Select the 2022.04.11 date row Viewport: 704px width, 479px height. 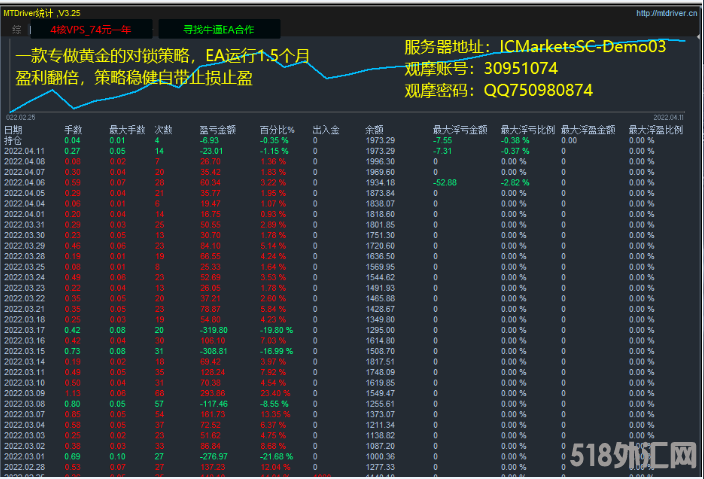coord(25,150)
